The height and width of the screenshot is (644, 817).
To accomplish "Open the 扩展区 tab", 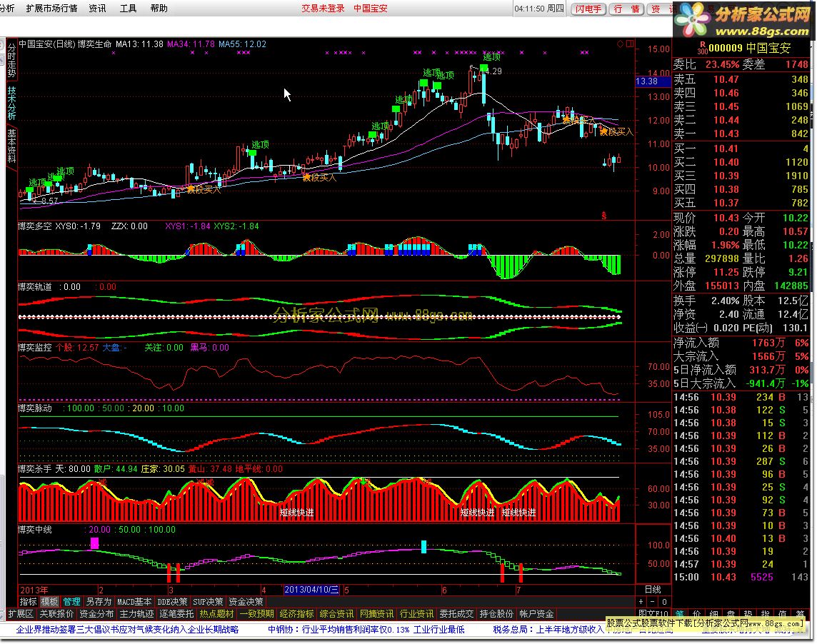I will [21, 614].
